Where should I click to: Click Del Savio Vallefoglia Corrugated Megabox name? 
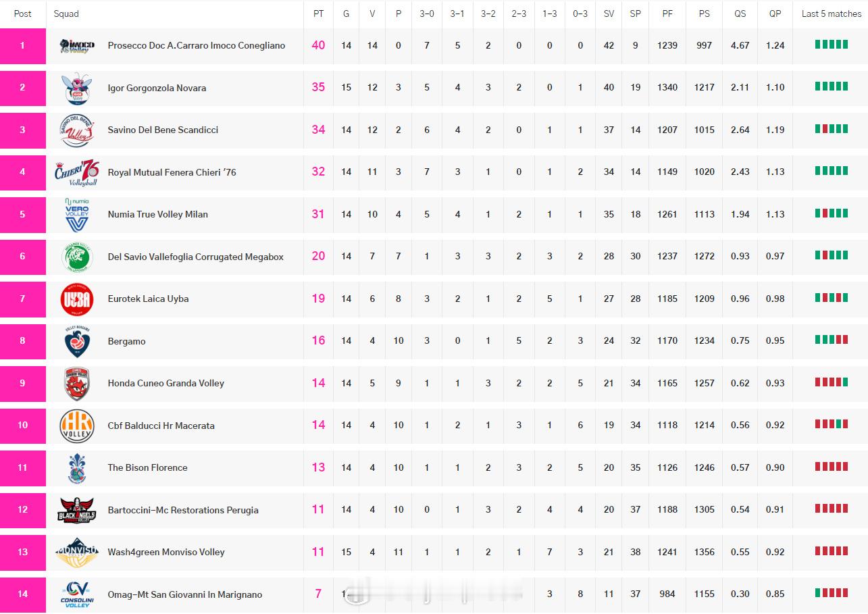coord(196,257)
